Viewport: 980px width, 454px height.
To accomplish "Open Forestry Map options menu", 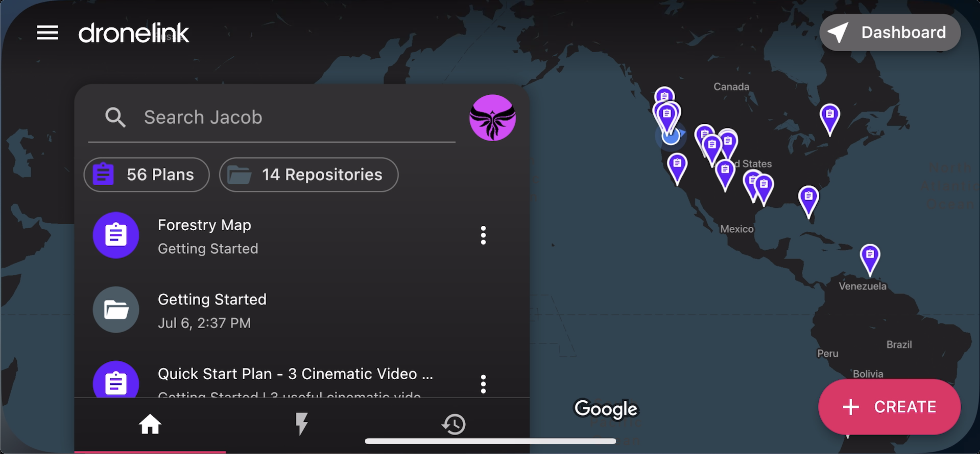I will point(483,235).
